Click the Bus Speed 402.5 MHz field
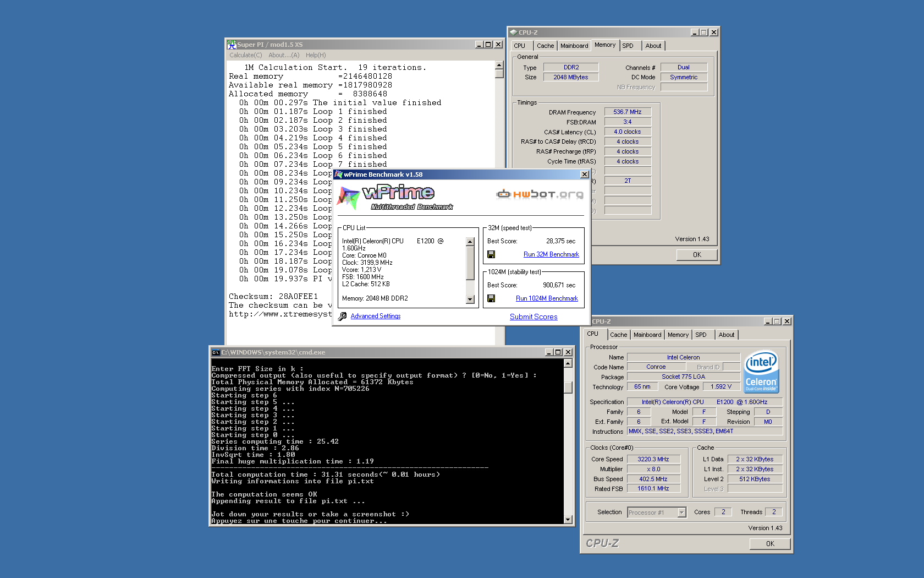 (653, 479)
